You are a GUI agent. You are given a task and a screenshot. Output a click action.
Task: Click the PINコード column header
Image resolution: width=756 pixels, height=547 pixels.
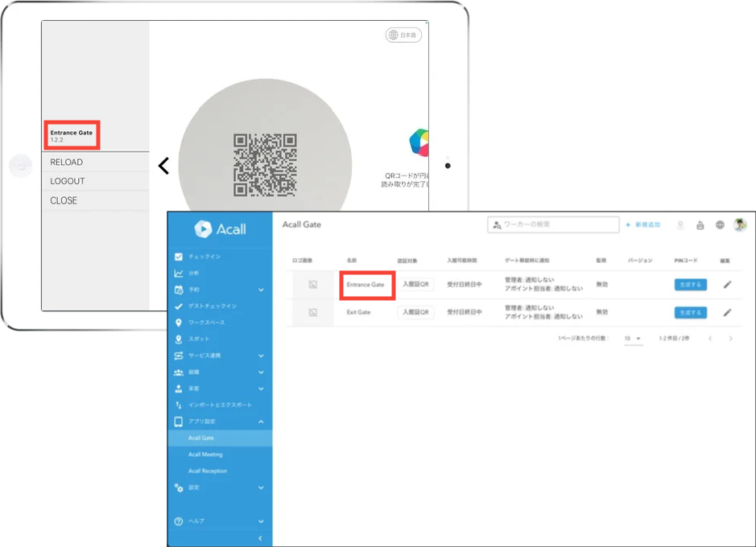point(686,261)
